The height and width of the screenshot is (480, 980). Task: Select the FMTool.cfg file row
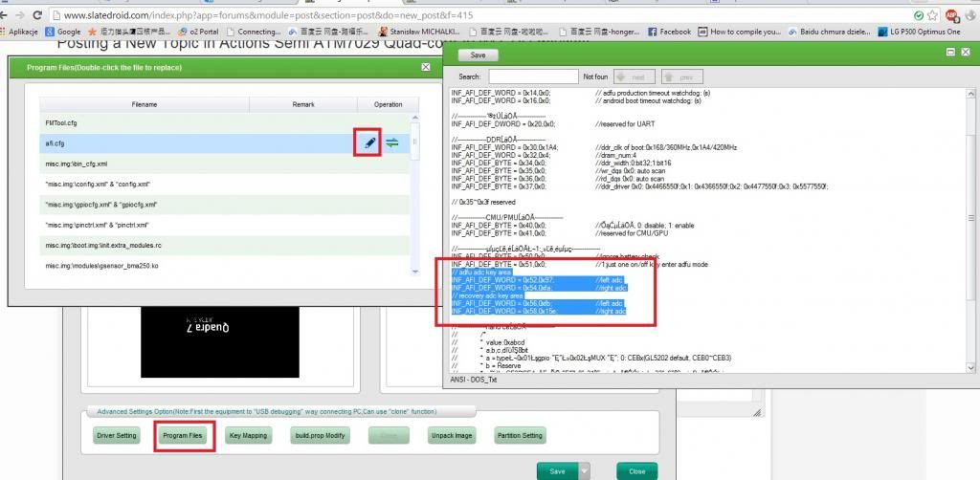click(x=224, y=123)
